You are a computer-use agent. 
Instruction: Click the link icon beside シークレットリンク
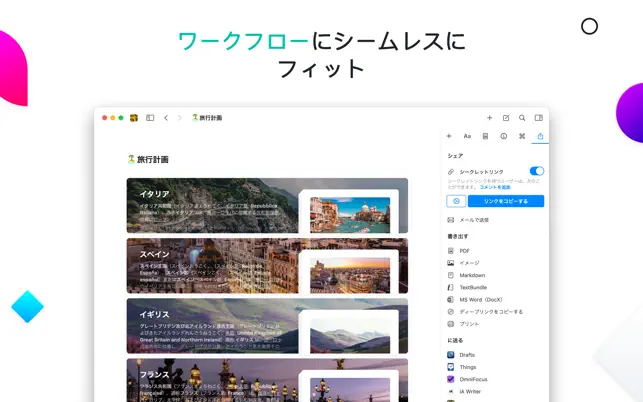coord(451,171)
